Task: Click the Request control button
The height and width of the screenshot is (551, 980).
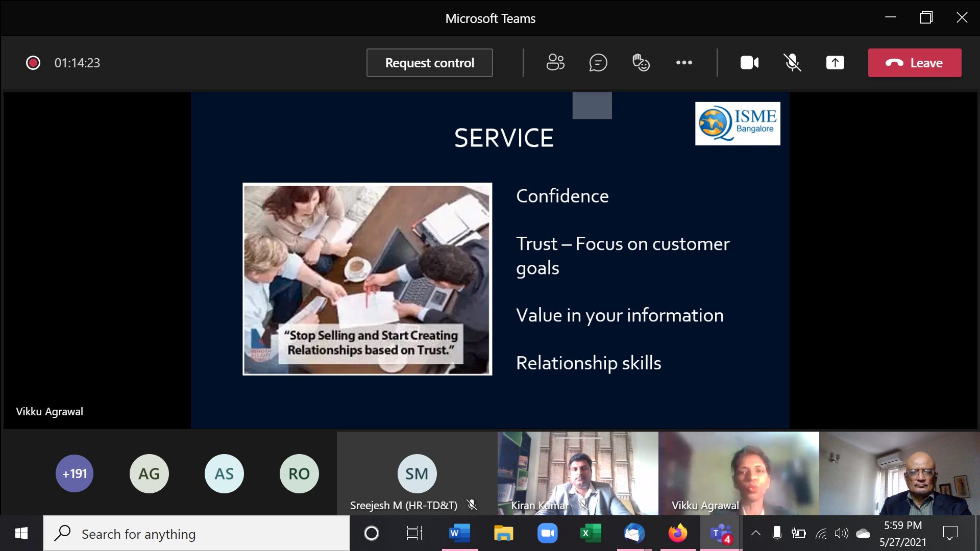Action: click(x=429, y=63)
